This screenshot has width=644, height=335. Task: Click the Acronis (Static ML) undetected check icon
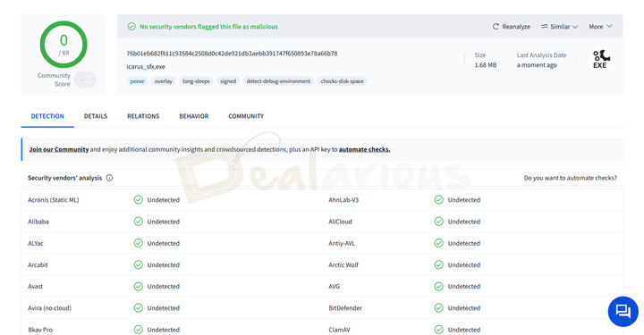[139, 200]
